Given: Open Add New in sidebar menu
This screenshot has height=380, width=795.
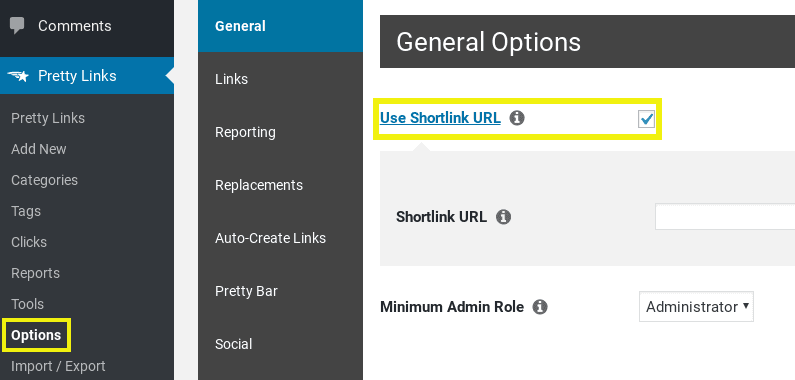Looking at the screenshot, I should click(39, 149).
